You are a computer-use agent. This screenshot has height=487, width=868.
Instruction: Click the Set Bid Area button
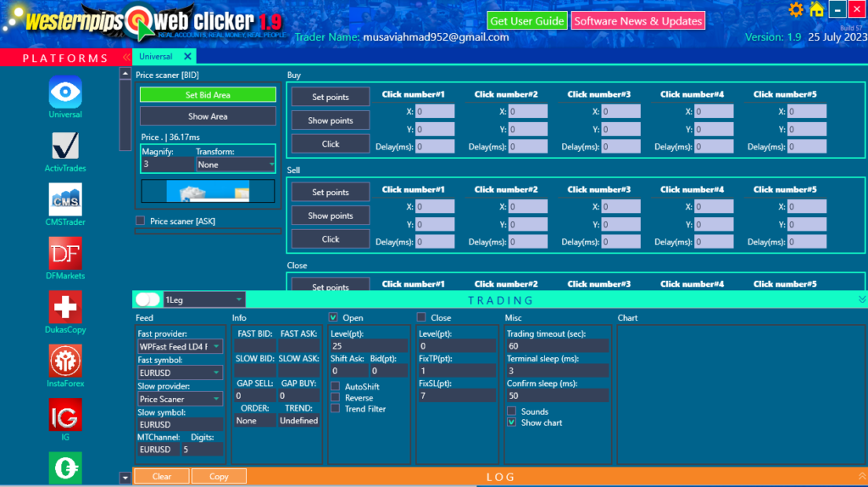208,95
